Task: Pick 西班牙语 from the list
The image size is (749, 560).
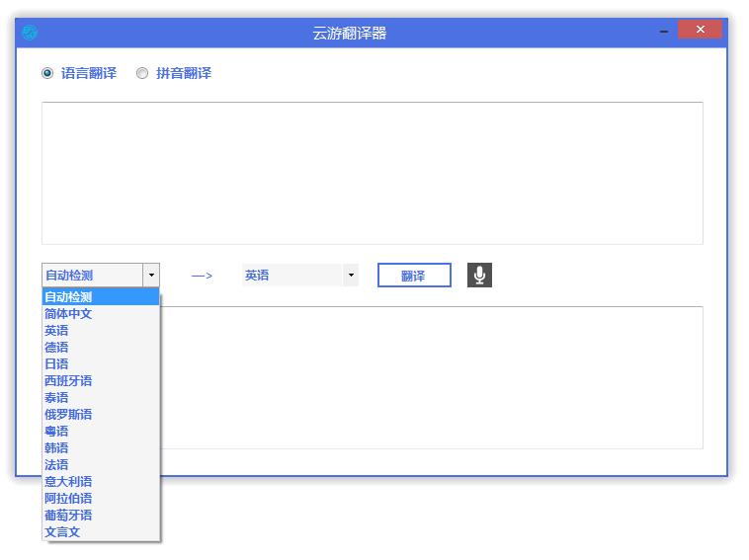Action: (x=68, y=381)
